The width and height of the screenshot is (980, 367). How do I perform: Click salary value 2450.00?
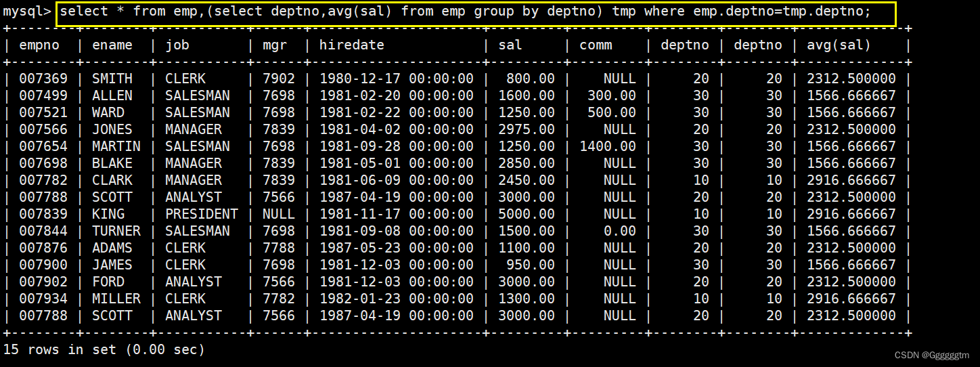click(527, 180)
